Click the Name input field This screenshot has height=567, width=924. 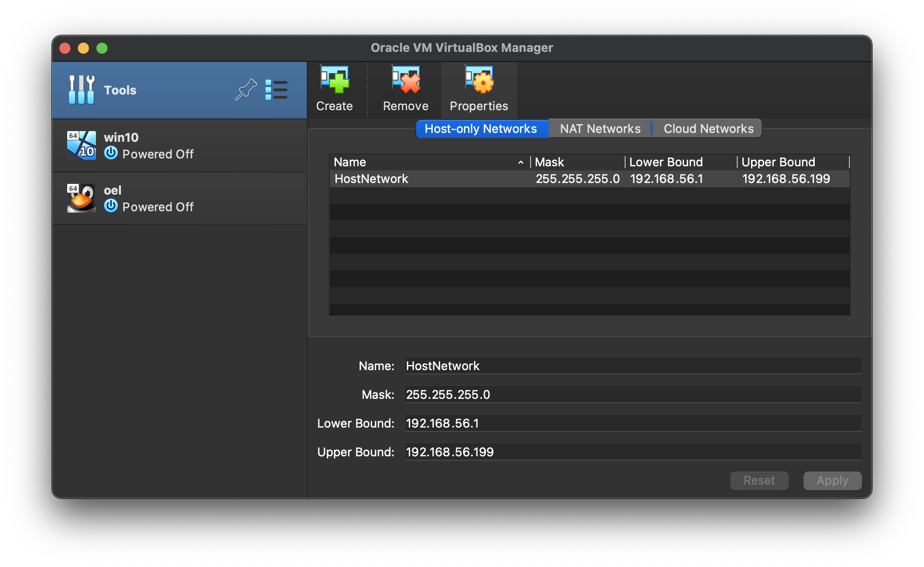tap(633, 366)
